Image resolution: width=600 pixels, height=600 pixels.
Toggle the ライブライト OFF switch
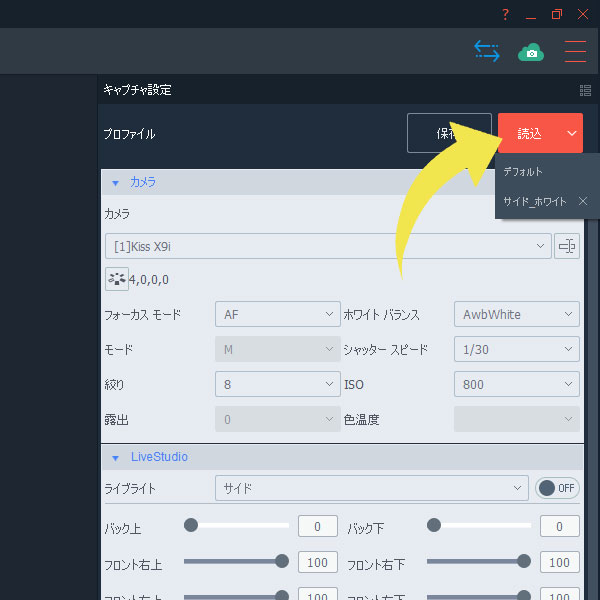click(558, 488)
